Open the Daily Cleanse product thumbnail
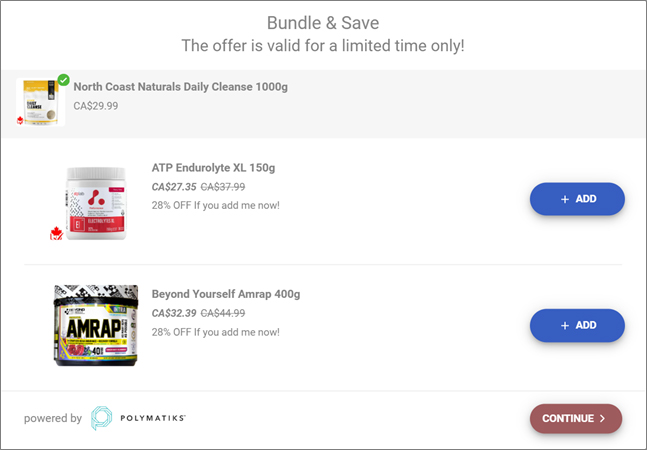This screenshot has width=647, height=450. click(x=40, y=102)
